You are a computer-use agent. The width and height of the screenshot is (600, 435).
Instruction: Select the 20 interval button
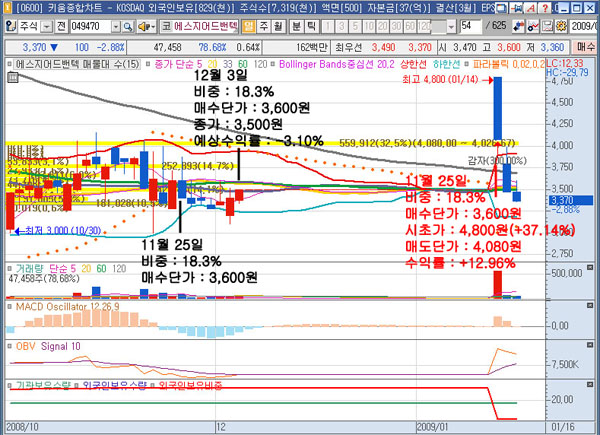click(x=383, y=26)
